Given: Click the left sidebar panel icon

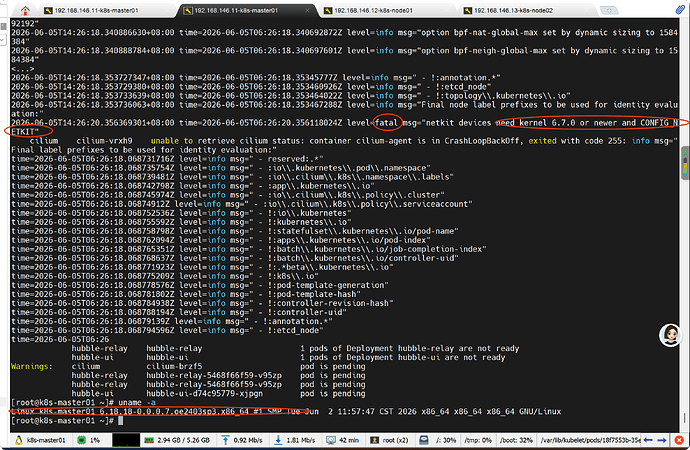Looking at the screenshot, I should click(4, 27).
